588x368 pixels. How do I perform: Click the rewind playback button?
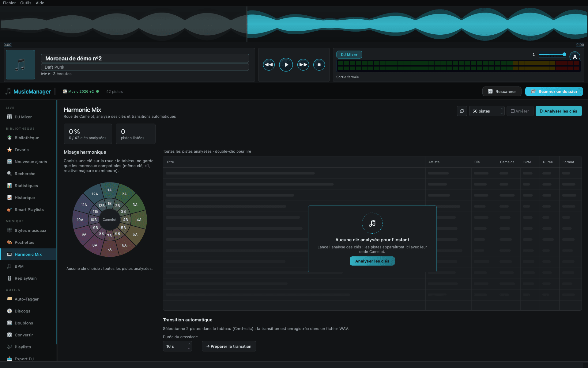click(269, 65)
